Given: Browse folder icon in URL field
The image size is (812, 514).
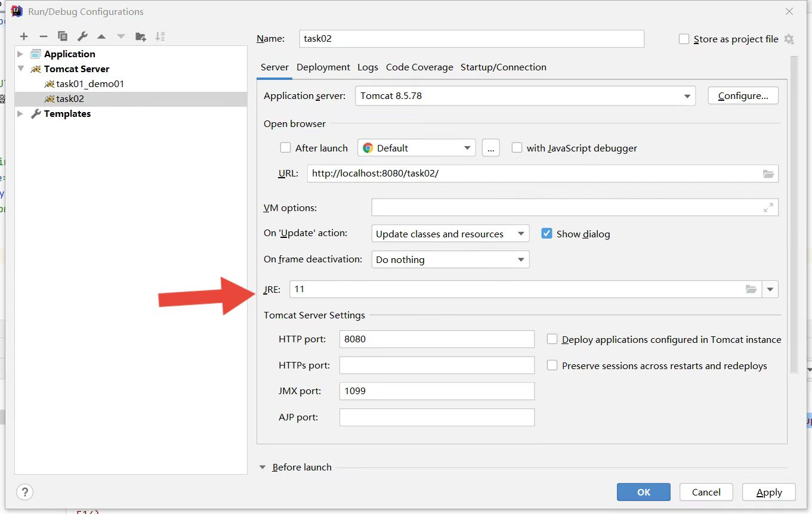Looking at the screenshot, I should tap(768, 174).
